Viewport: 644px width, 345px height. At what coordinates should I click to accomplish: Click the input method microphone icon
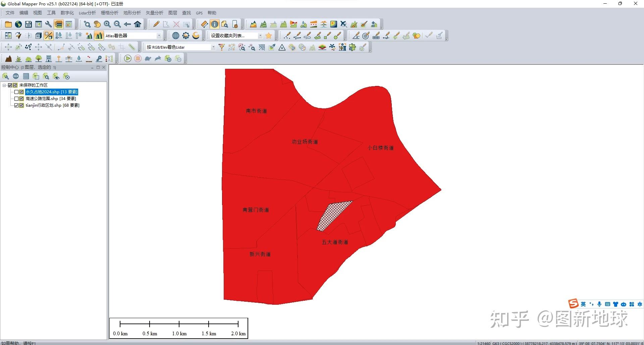coord(599,304)
